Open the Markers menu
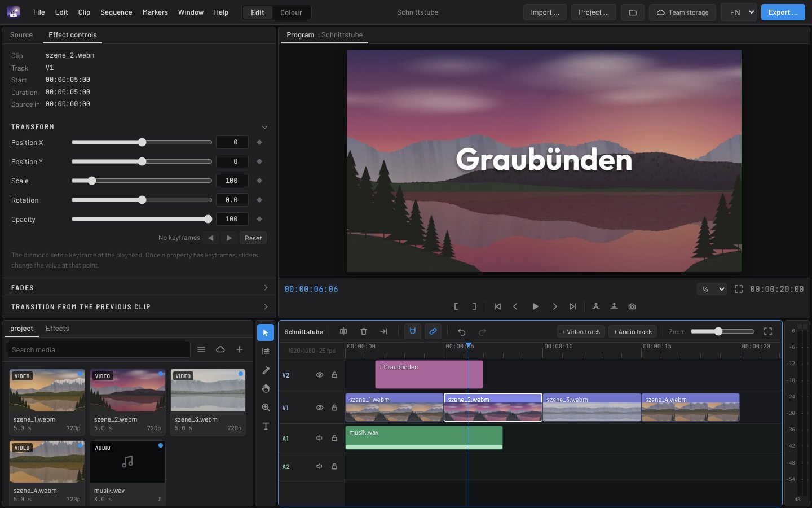The image size is (812, 508). [x=155, y=12]
